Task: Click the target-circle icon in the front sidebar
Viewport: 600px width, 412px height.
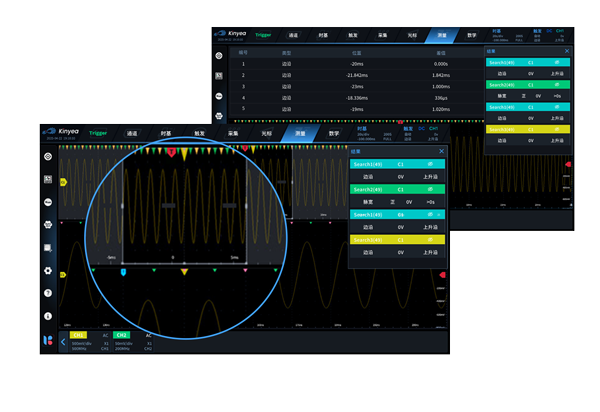Action: pyautogui.click(x=48, y=156)
